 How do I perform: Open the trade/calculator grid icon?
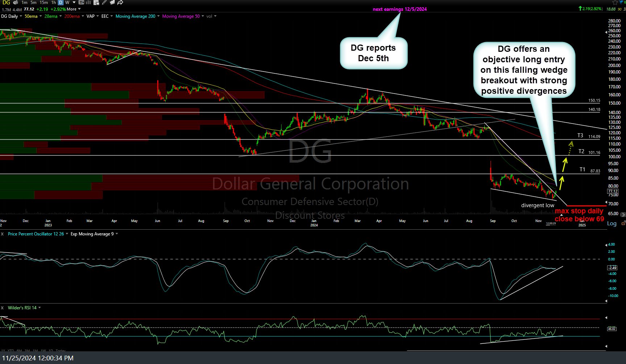point(96,3)
